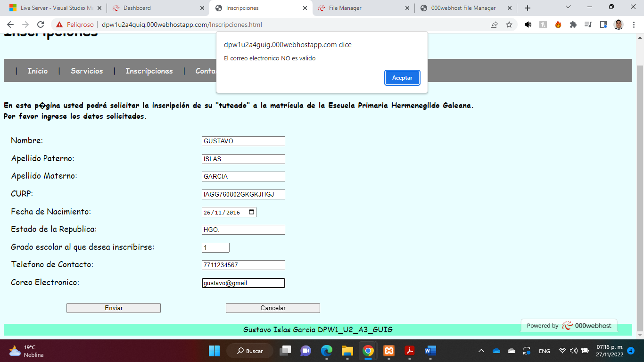
Task: Click the Estado de la Republica field
Action: coord(243,230)
